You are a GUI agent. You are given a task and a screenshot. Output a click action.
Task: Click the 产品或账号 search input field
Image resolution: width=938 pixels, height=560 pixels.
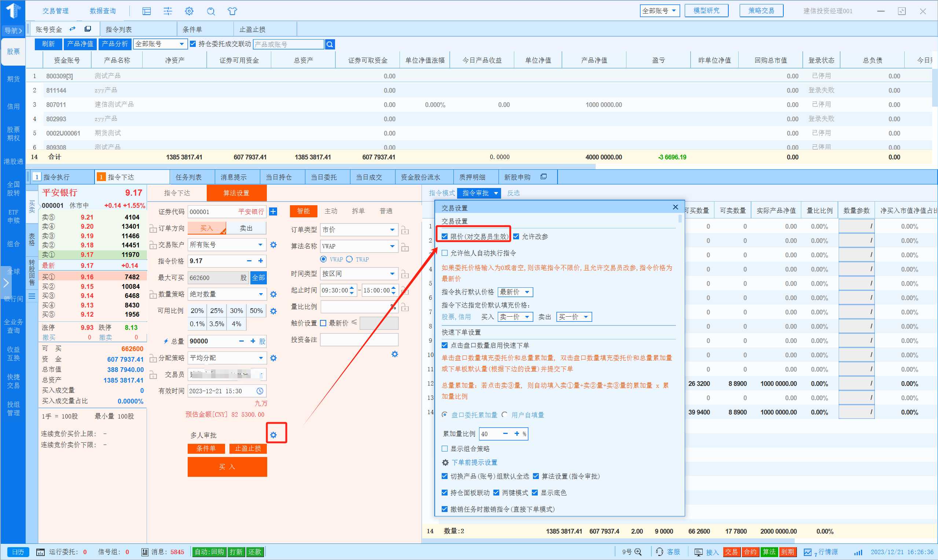click(x=288, y=44)
